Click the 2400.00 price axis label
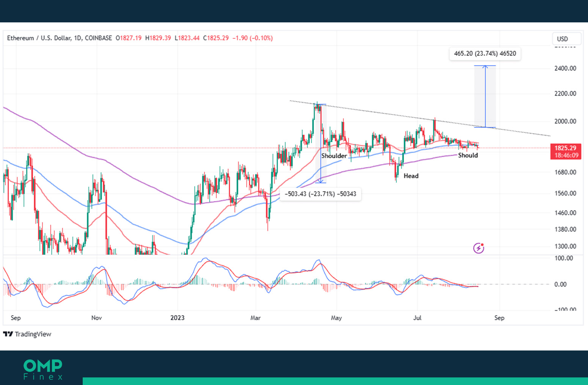This screenshot has height=385, width=588. click(565, 68)
